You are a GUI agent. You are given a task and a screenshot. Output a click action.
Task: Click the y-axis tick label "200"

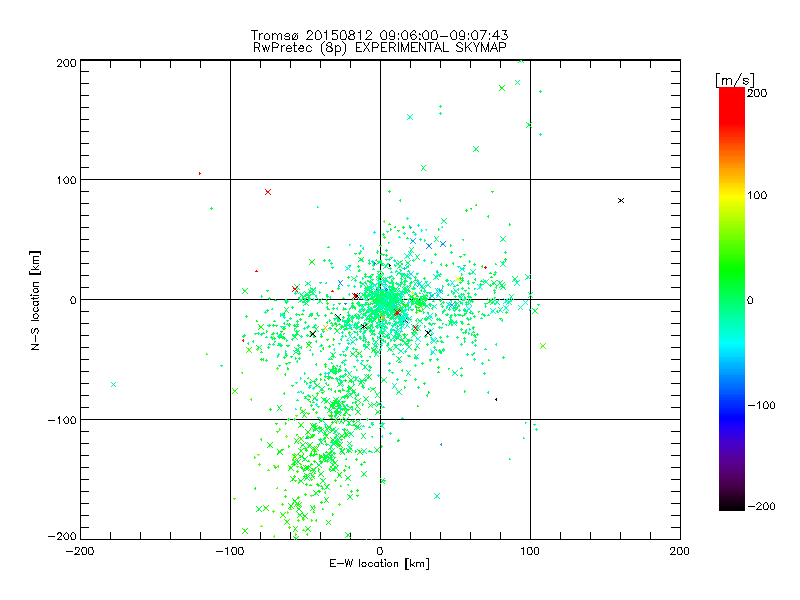(67, 63)
